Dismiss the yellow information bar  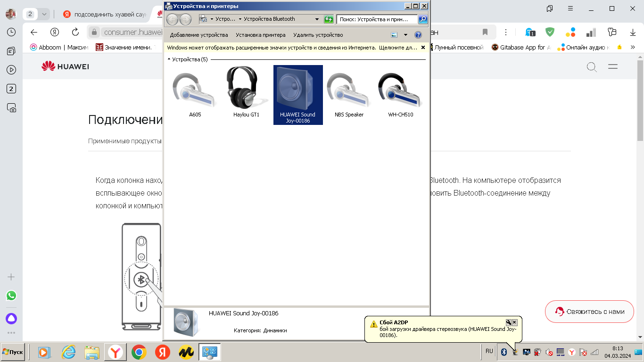click(423, 48)
